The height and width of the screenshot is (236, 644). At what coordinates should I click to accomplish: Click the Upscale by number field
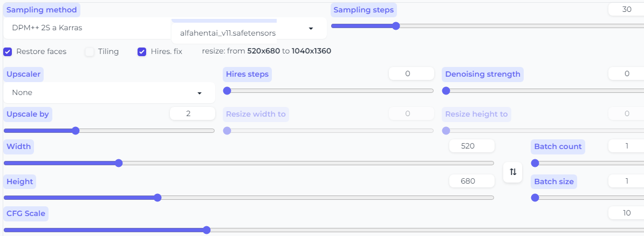tap(192, 113)
